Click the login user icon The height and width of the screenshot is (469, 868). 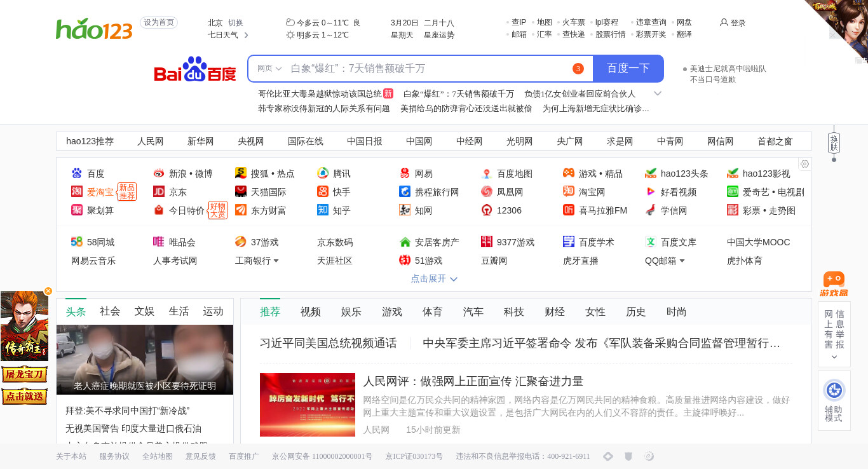pyautogui.click(x=724, y=22)
